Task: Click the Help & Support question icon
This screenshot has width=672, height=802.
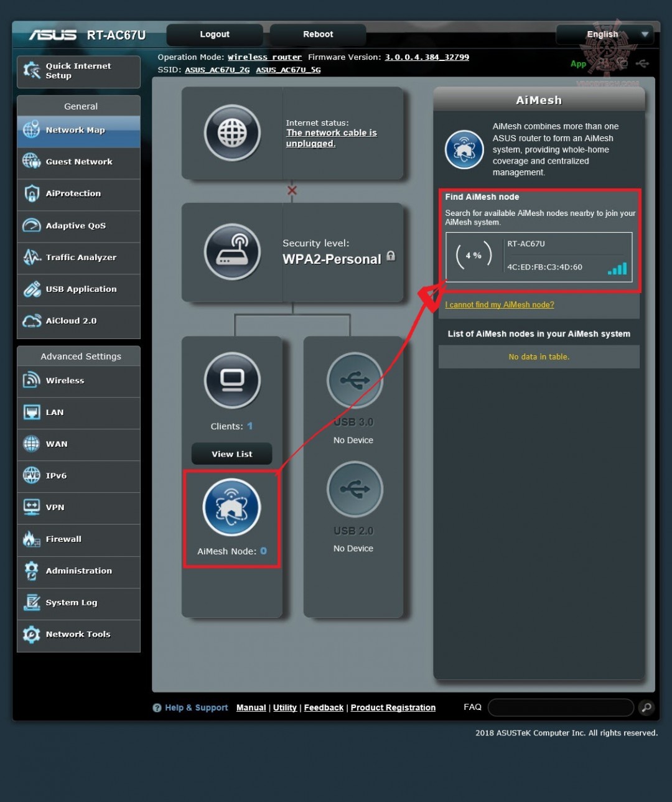Action: coord(157,708)
